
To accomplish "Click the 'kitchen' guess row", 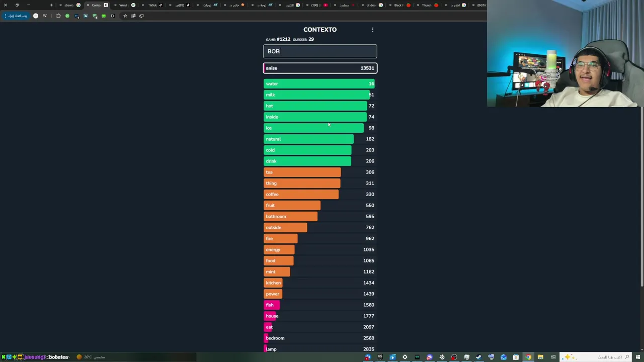I will [320, 283].
